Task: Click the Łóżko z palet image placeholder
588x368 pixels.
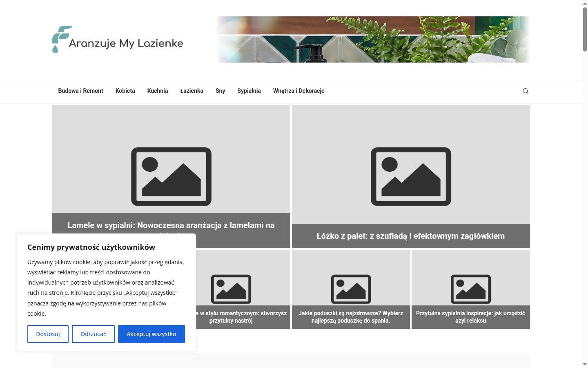Action: tap(411, 177)
